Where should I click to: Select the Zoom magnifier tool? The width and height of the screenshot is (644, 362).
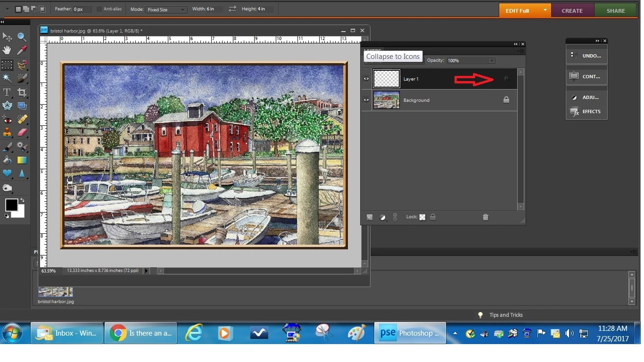coord(22,37)
